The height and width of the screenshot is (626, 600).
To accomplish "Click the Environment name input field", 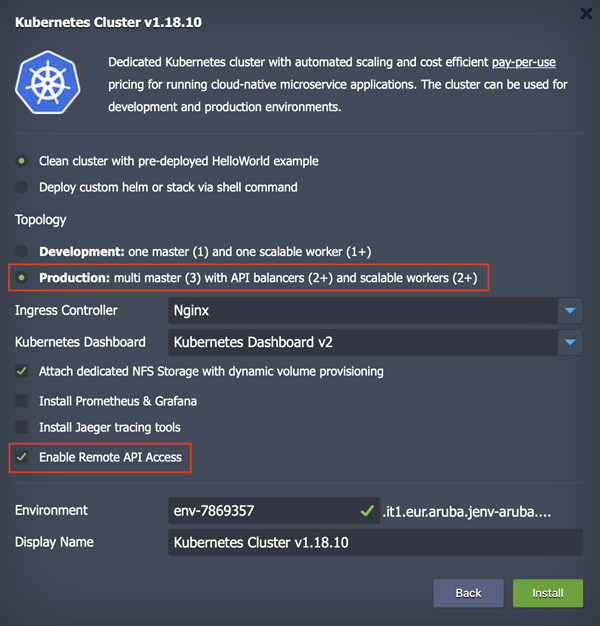I will coord(260,511).
